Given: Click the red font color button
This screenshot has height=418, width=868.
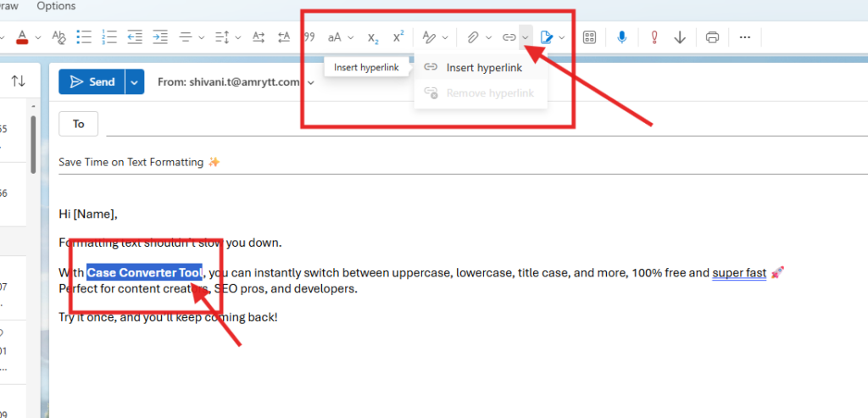Looking at the screenshot, I should click(22, 37).
